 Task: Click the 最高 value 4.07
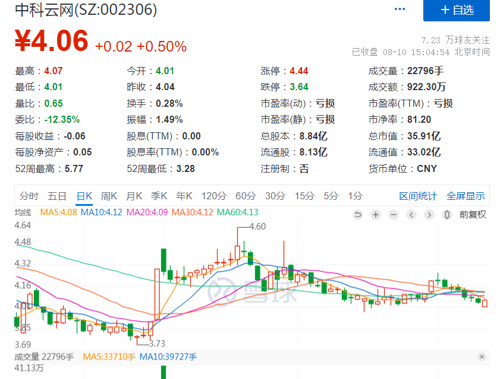(x=53, y=71)
